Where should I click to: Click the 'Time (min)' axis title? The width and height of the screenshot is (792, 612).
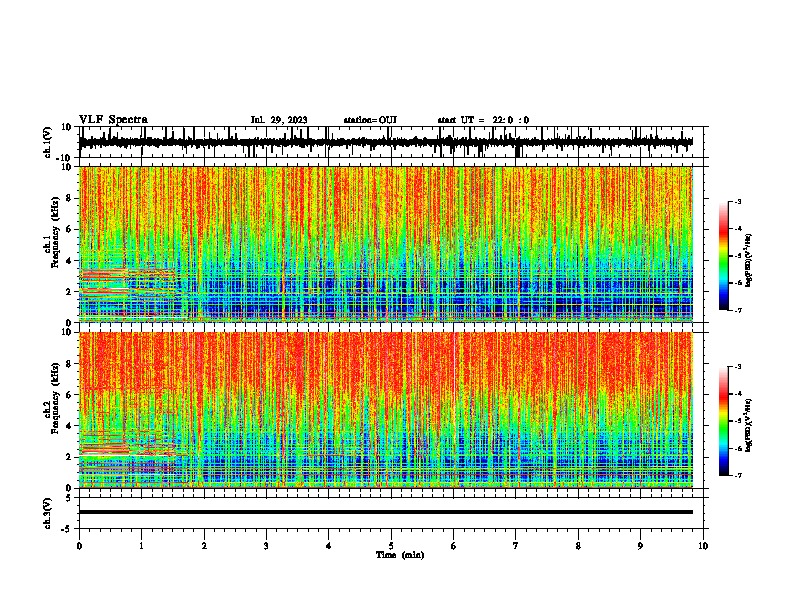tap(400, 555)
